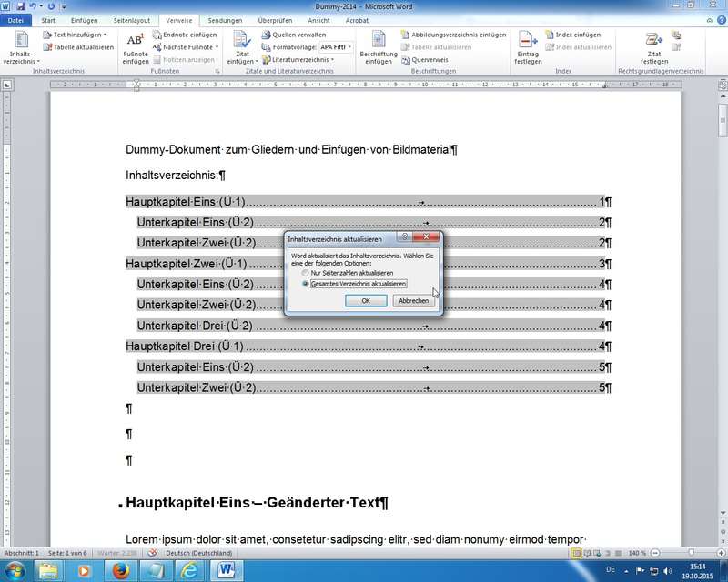Screen dimensions: 728x582
Task: Switch to the Seitenlayout tab
Action: [x=131, y=20]
